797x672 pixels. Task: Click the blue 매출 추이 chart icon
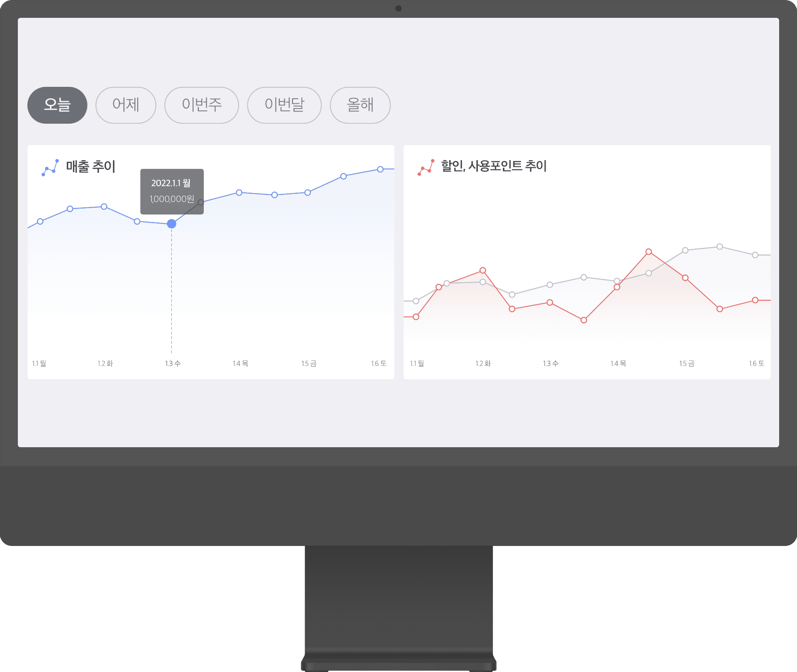tap(50, 167)
